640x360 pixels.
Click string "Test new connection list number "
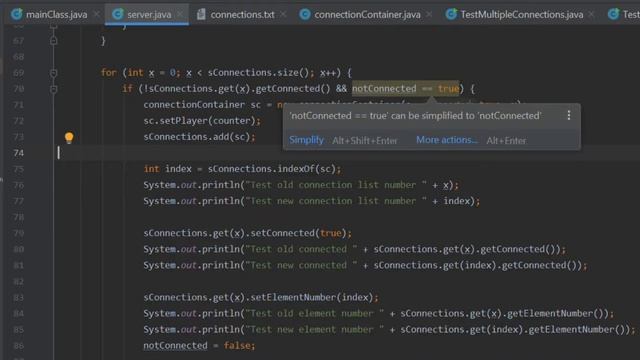(x=336, y=201)
